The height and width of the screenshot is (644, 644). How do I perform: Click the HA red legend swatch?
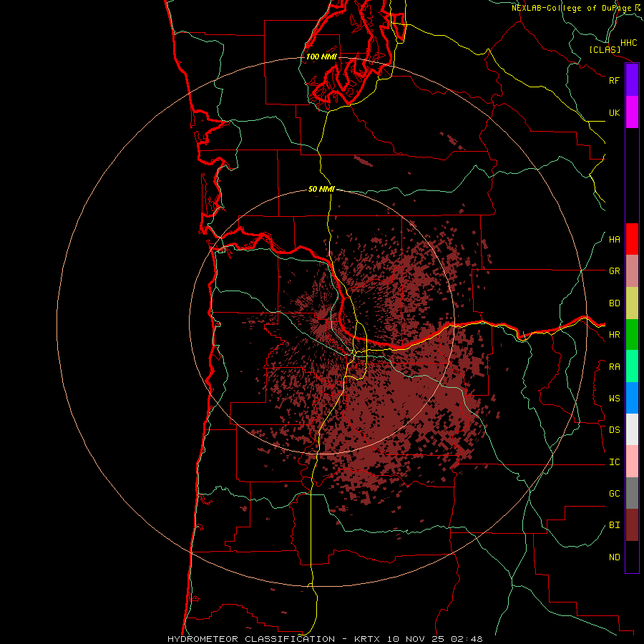[632, 239]
